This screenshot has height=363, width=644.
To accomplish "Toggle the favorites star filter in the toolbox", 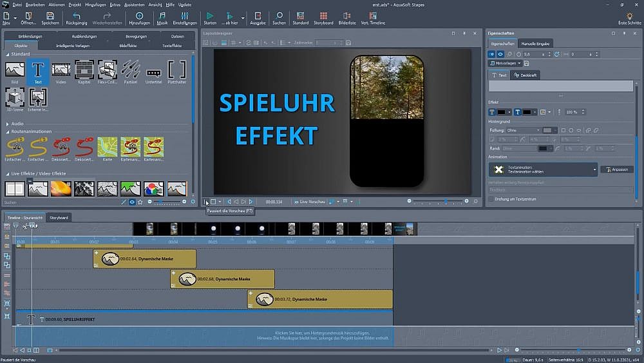I will [140, 202].
